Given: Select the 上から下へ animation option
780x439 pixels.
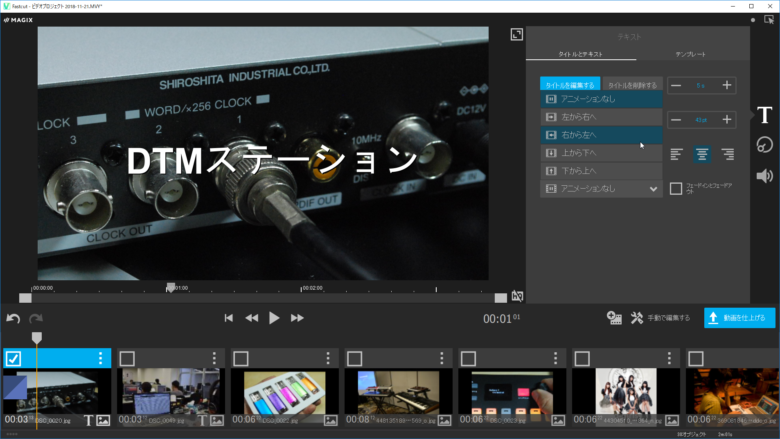Looking at the screenshot, I should 601,153.
